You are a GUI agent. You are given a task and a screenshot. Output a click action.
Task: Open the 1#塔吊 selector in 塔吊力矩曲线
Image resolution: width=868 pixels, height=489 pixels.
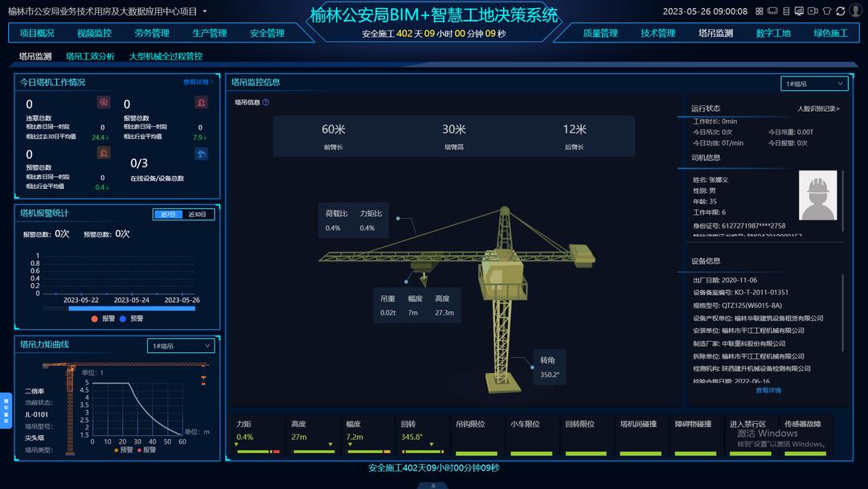180,344
